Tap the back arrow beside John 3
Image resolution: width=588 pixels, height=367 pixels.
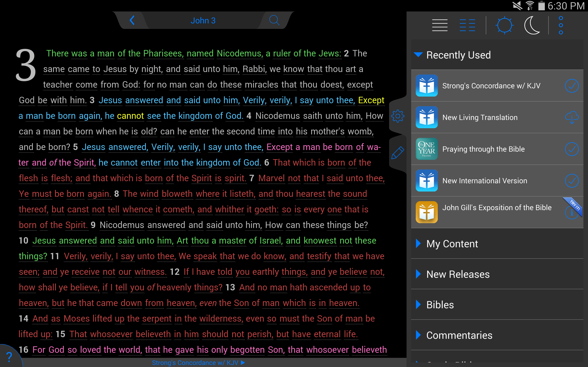[x=132, y=20]
